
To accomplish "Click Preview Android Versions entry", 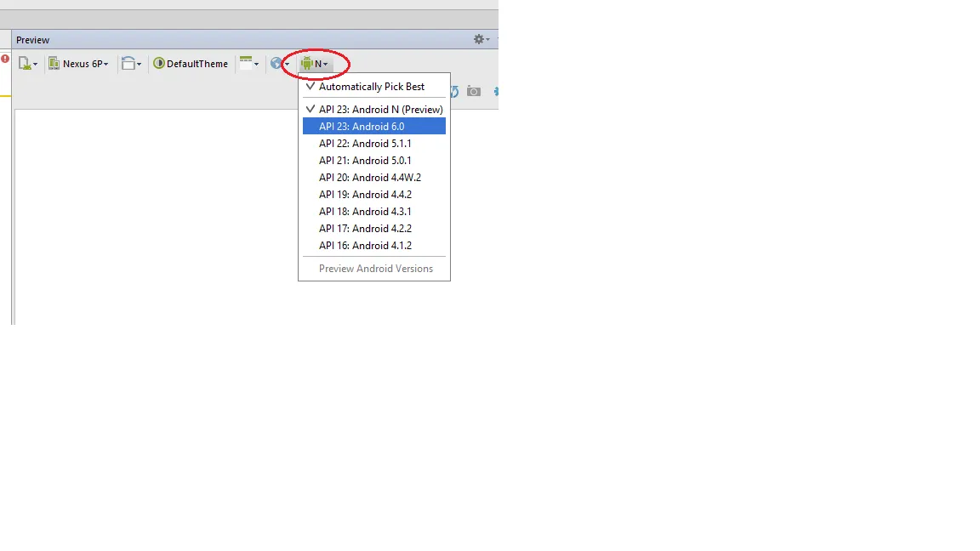I will pyautogui.click(x=374, y=268).
